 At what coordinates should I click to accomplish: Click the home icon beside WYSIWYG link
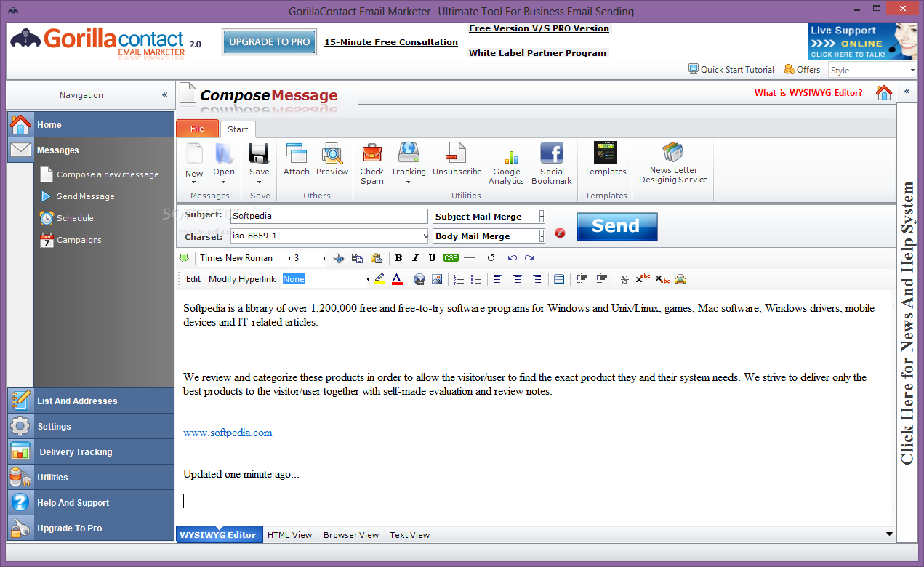click(884, 93)
